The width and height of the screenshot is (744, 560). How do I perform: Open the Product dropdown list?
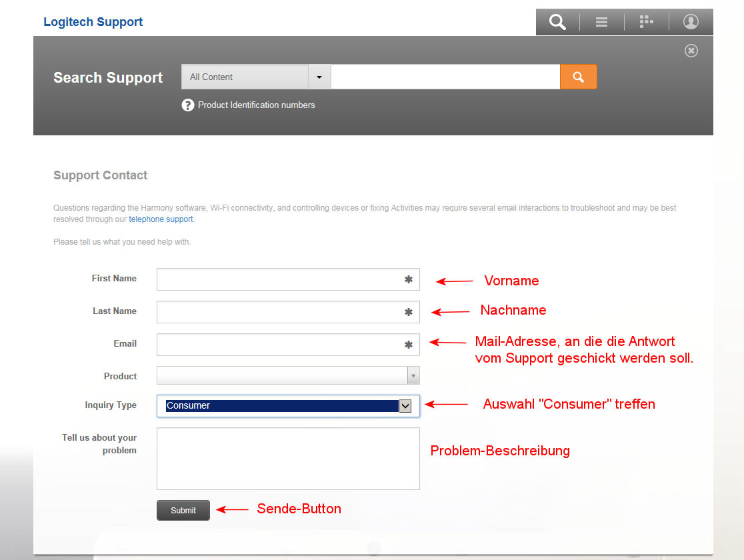click(413, 376)
